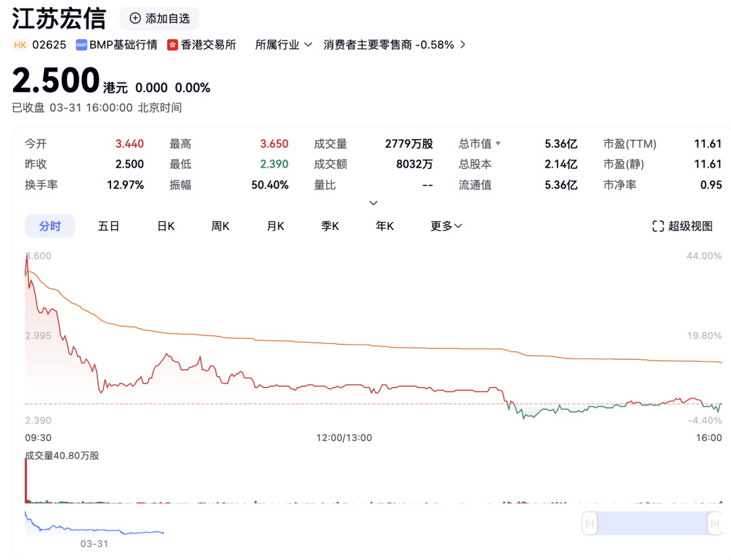Open the 总市值 triangle dropdown

499,143
